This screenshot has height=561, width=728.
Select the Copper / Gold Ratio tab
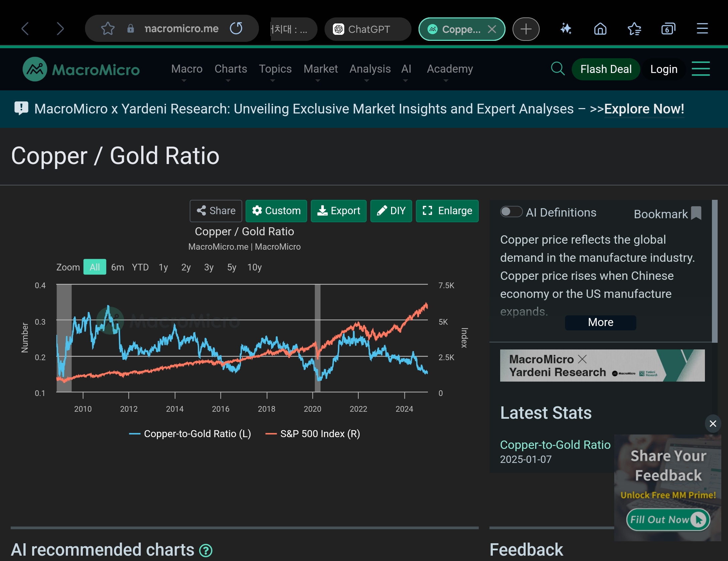point(462,29)
